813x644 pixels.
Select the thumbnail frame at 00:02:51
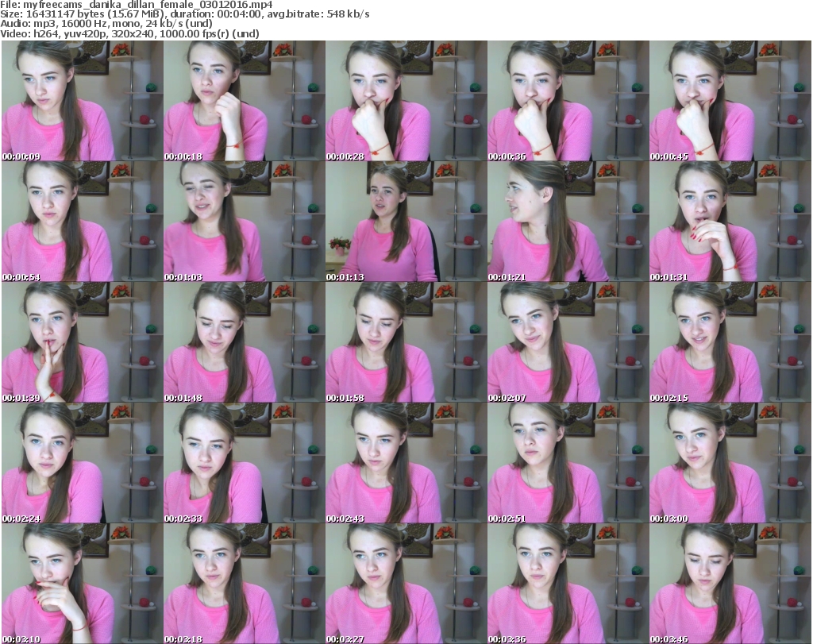coord(568,463)
